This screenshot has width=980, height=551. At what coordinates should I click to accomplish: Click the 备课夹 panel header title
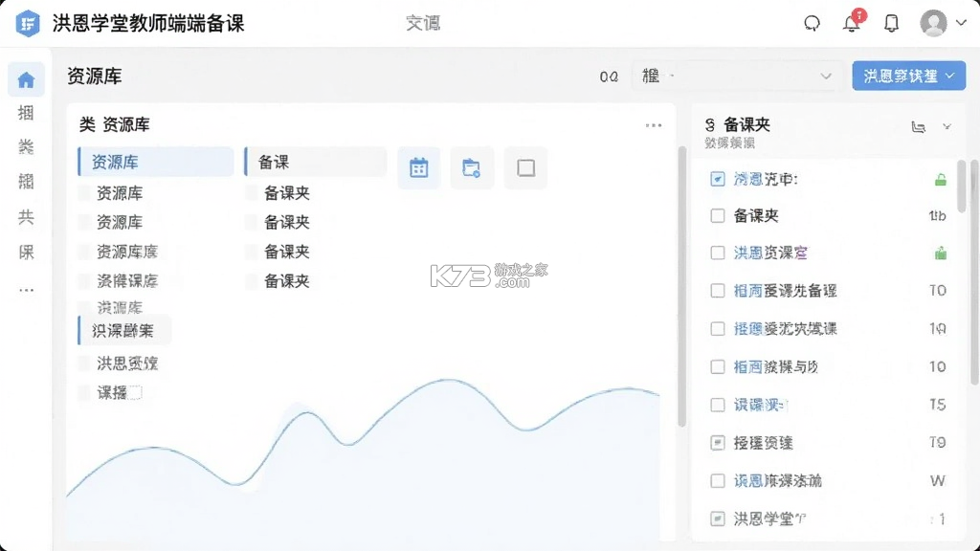tap(746, 124)
